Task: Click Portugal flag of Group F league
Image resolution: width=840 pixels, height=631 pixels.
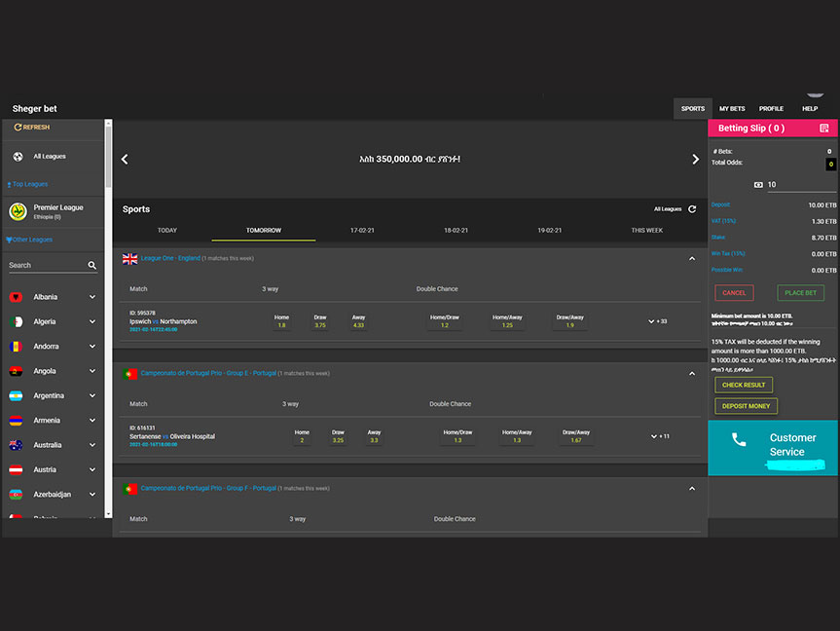Action: coord(129,489)
